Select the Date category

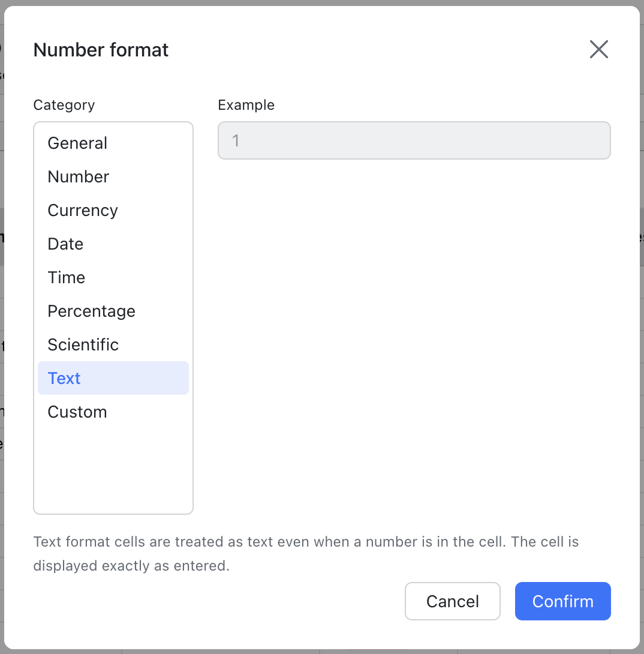pyautogui.click(x=65, y=244)
